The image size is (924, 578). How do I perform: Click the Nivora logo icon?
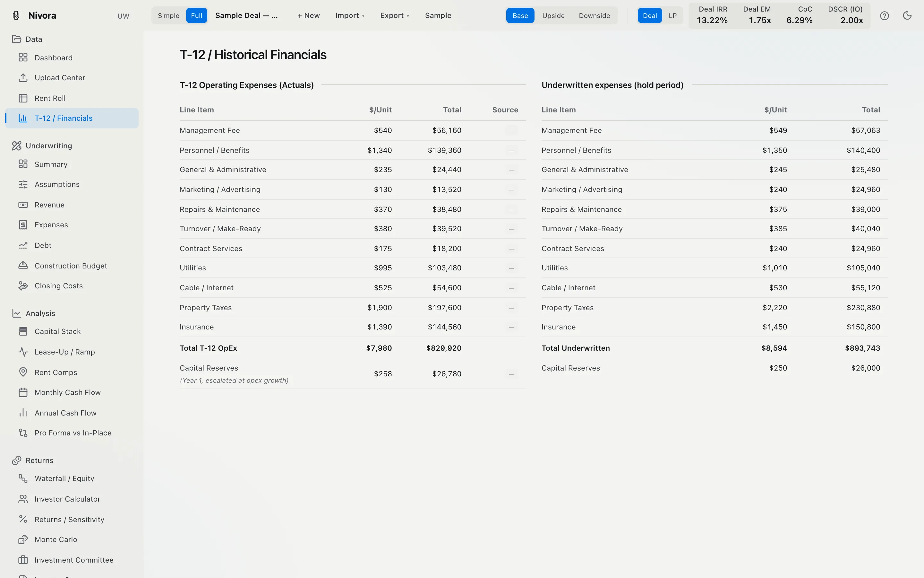pyautogui.click(x=16, y=15)
